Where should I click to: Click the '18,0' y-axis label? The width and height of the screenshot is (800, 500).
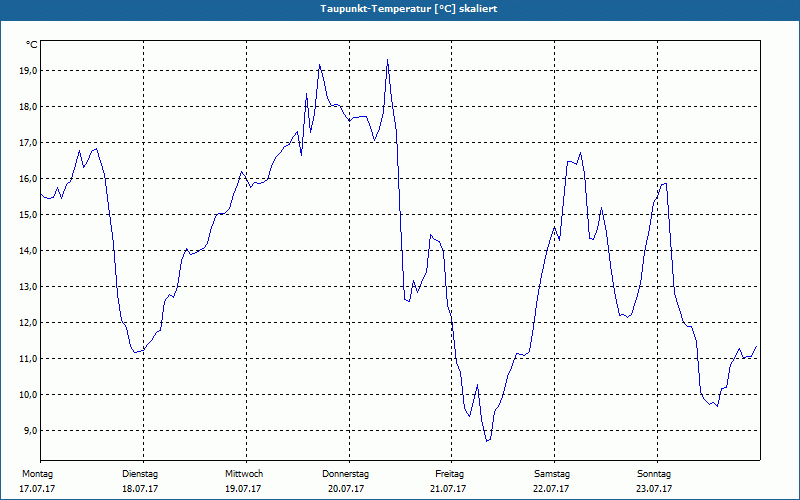pos(29,107)
